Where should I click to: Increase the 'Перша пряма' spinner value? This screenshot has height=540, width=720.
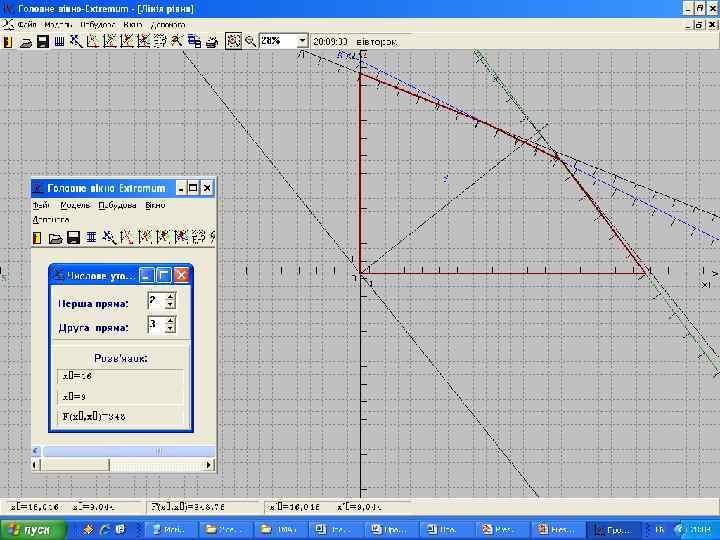pyautogui.click(x=170, y=295)
